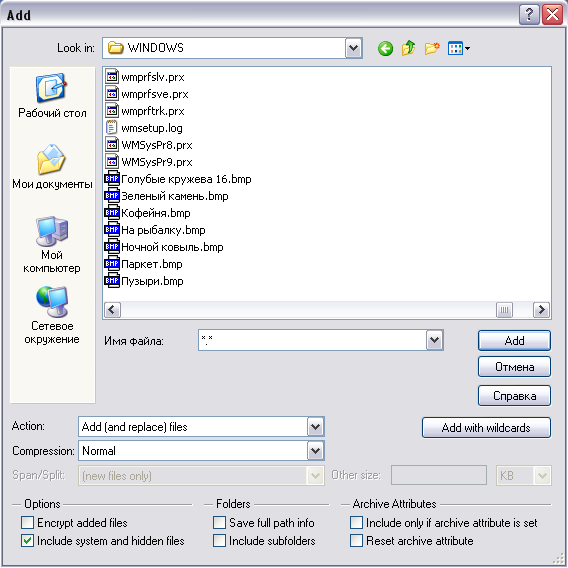Click the Add with wildcards button
The image size is (568, 568).
click(486, 428)
